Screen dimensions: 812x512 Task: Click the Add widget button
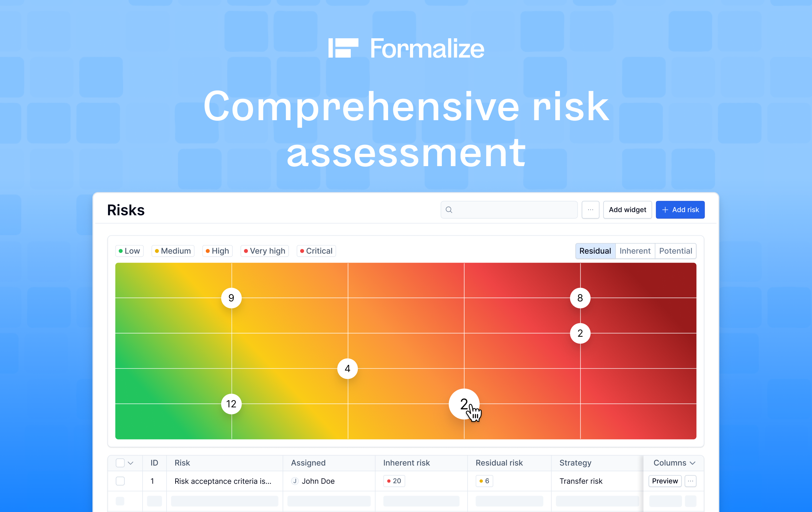pos(627,210)
